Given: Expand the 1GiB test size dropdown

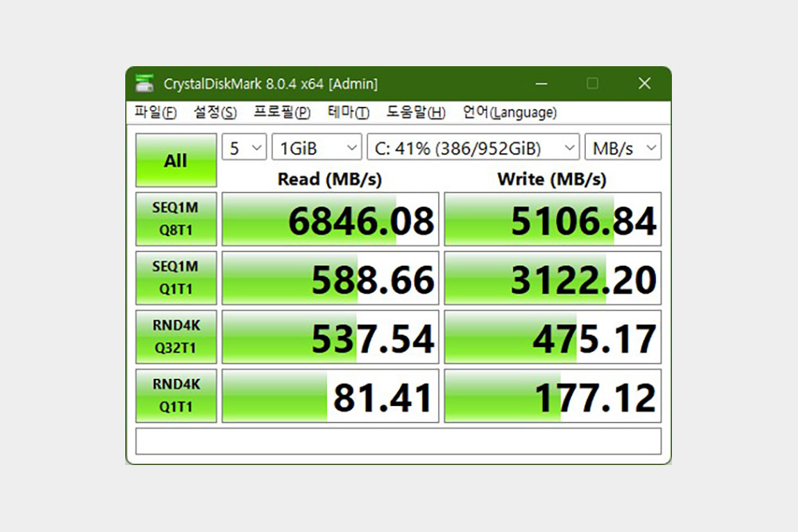Looking at the screenshot, I should [317, 148].
